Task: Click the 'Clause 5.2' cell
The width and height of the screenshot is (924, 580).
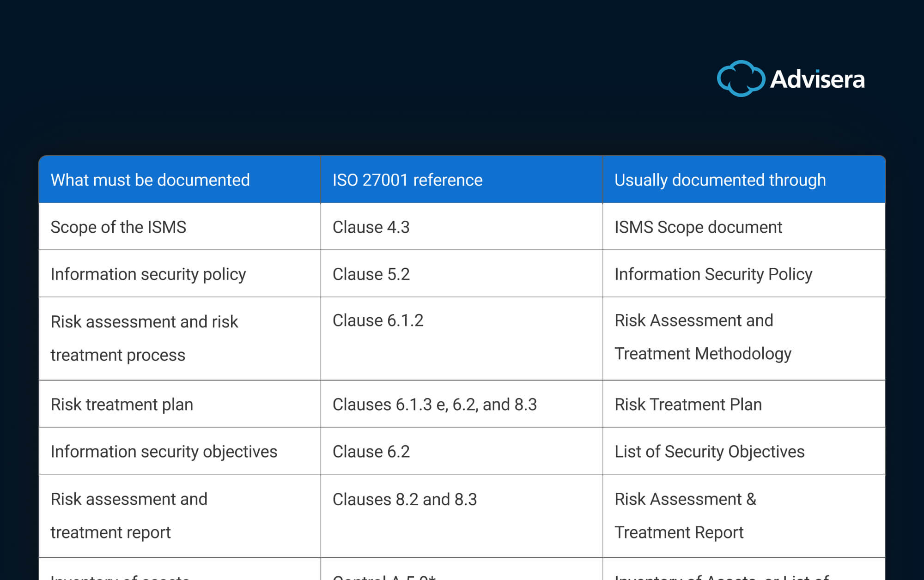Action: 462,274
